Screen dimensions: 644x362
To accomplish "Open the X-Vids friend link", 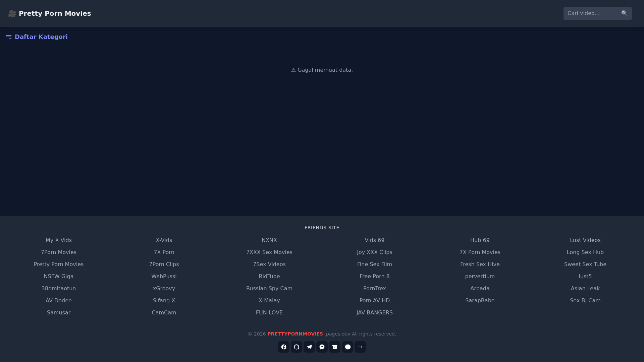I will pyautogui.click(x=164, y=240).
